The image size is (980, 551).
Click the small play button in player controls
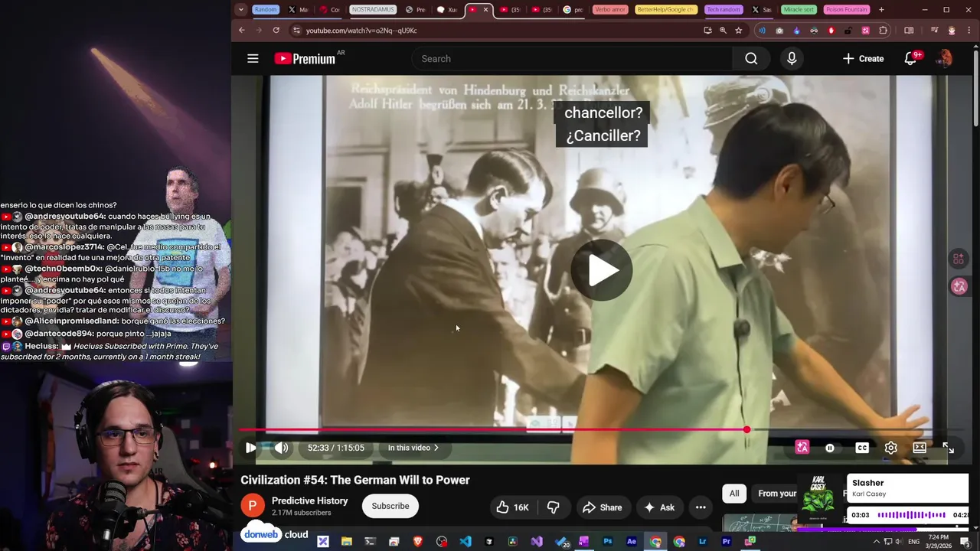click(250, 448)
